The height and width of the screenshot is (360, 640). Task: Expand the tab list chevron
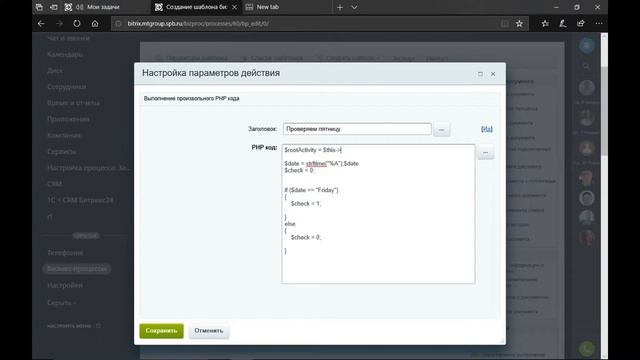[354, 7]
